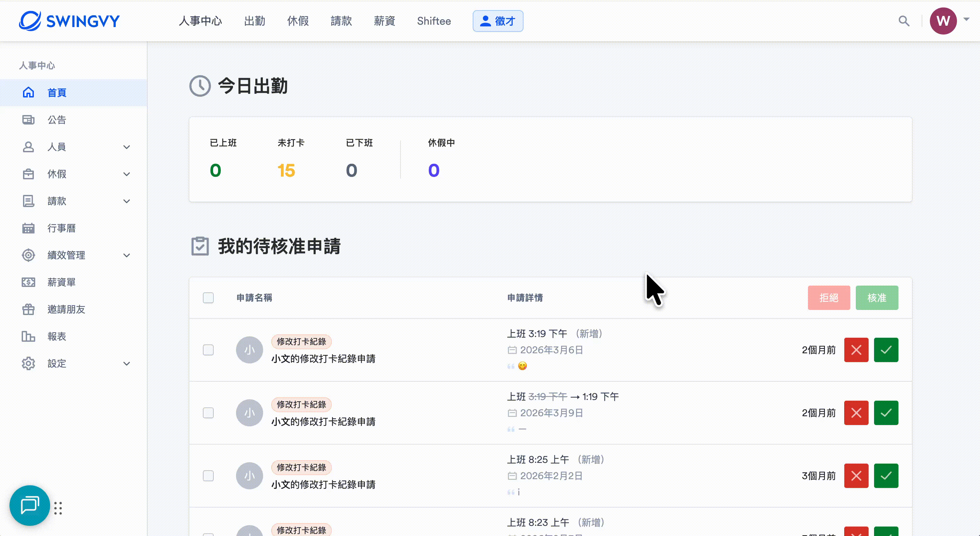Open 公告 announcements icon in sidebar

[28, 120]
